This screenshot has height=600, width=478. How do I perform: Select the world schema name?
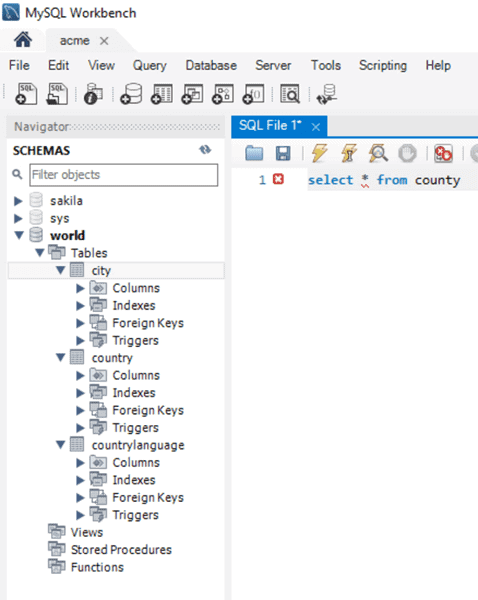[x=67, y=235]
